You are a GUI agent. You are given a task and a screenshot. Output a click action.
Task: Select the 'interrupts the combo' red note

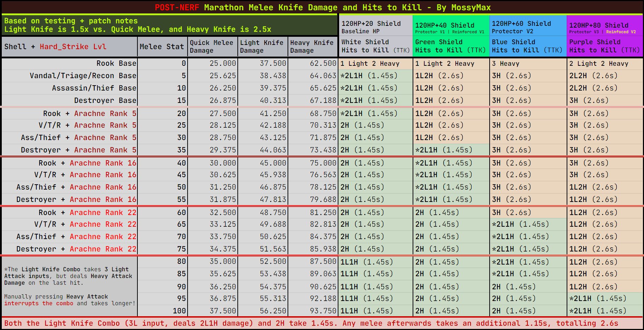click(39, 303)
